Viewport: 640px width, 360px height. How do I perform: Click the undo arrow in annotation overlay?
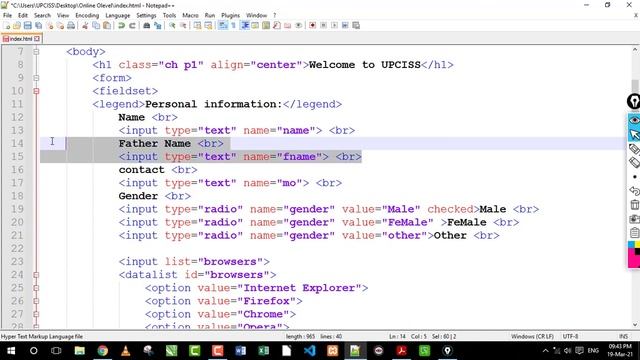[x=634, y=191]
